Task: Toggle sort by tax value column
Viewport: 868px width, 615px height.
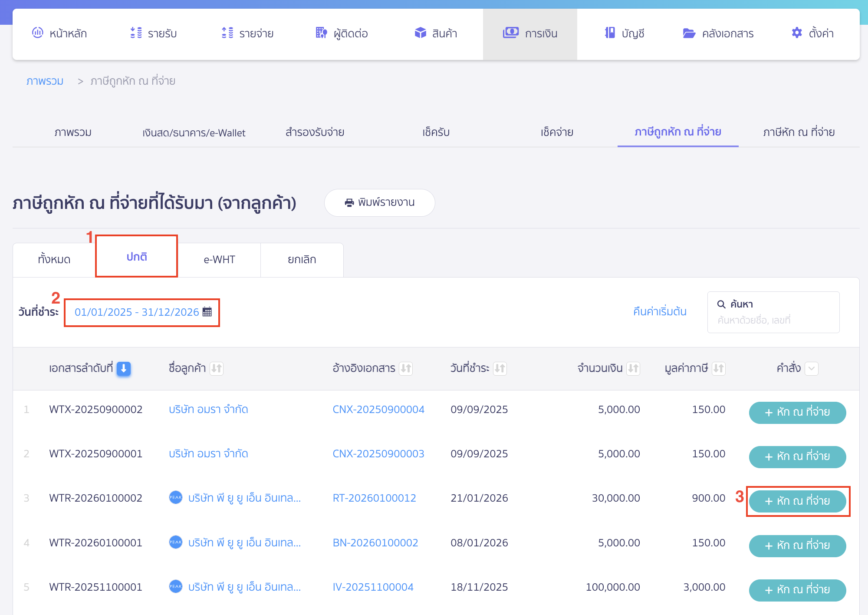Action: (x=719, y=368)
